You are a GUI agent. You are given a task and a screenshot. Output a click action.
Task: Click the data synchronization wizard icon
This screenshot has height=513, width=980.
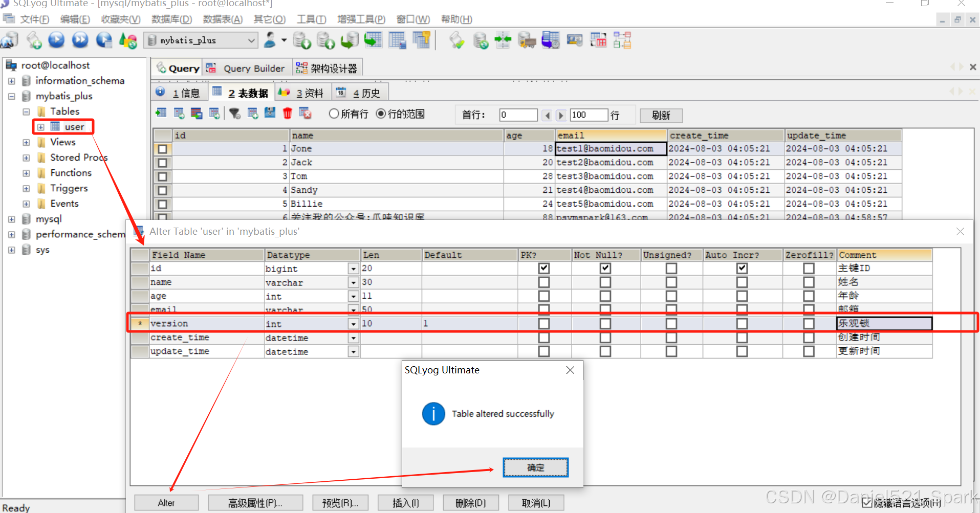tap(481, 40)
